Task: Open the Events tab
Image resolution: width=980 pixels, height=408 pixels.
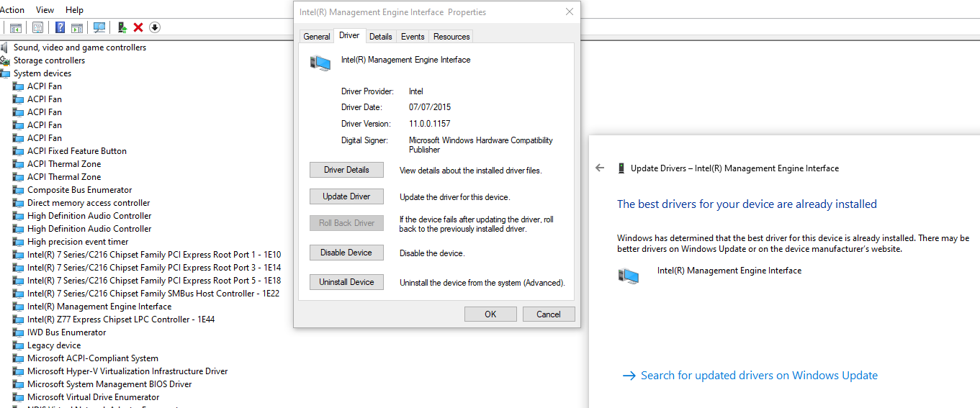Action: tap(413, 37)
